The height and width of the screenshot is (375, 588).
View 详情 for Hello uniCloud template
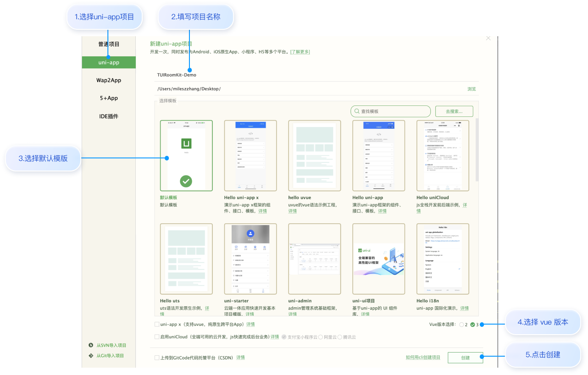tap(465, 205)
